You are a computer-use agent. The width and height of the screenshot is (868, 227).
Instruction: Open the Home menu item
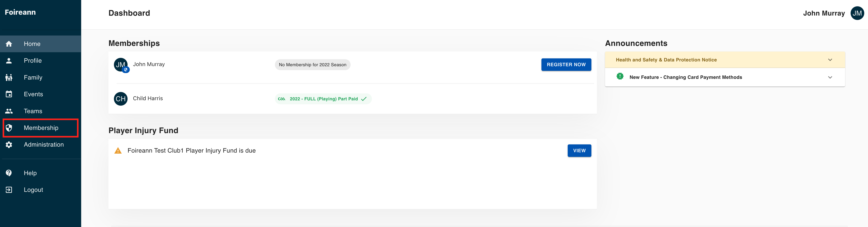[40, 44]
